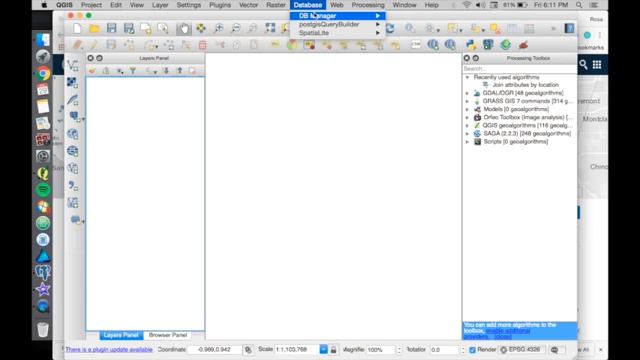Toggle editing with the pencil icon
The width and height of the screenshot is (640, 360).
point(94,44)
